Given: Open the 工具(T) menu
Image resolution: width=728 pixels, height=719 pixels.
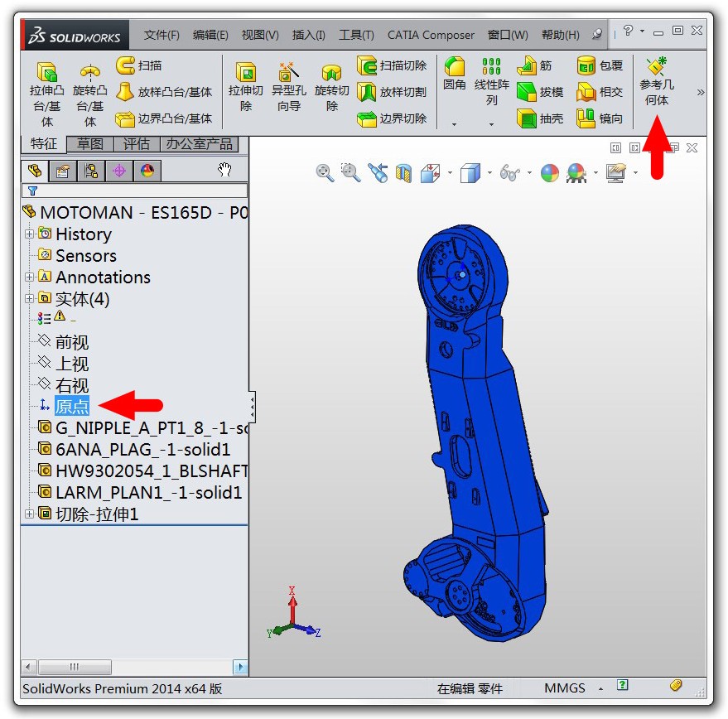Looking at the screenshot, I should click(356, 36).
